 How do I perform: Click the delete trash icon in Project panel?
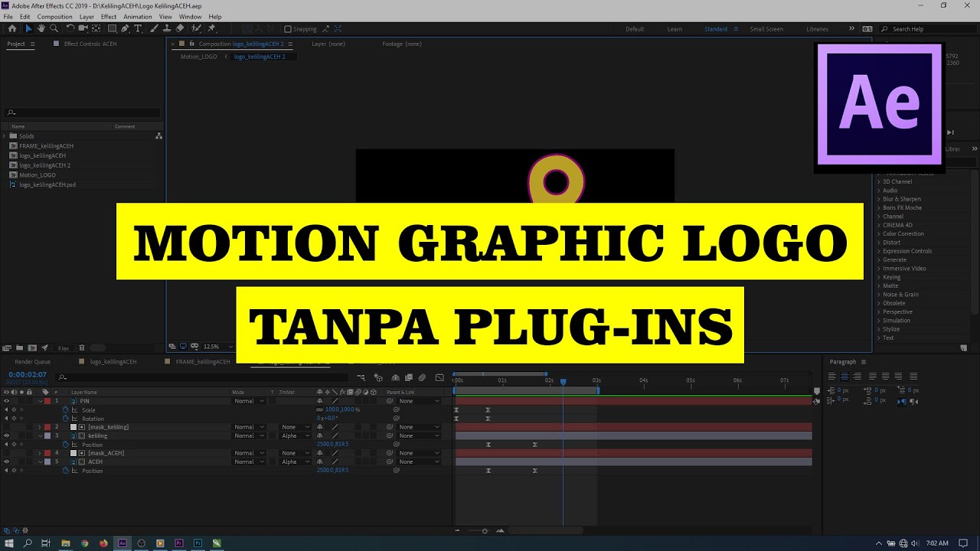[x=82, y=348]
